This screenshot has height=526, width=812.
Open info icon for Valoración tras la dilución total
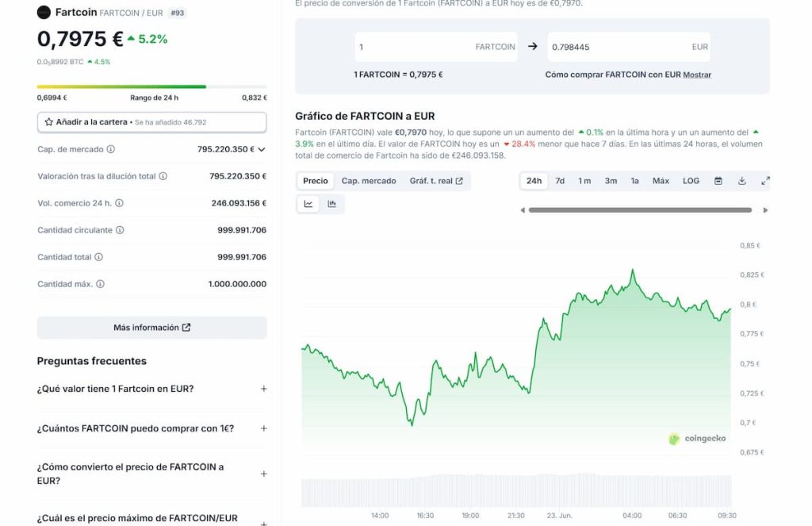tap(163, 176)
